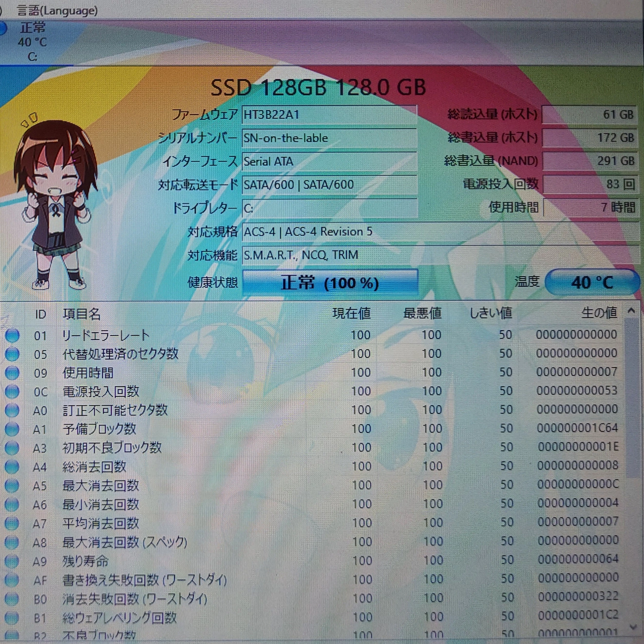Click raw value 00000000000C
The height and width of the screenshot is (644, 644).
(578, 484)
